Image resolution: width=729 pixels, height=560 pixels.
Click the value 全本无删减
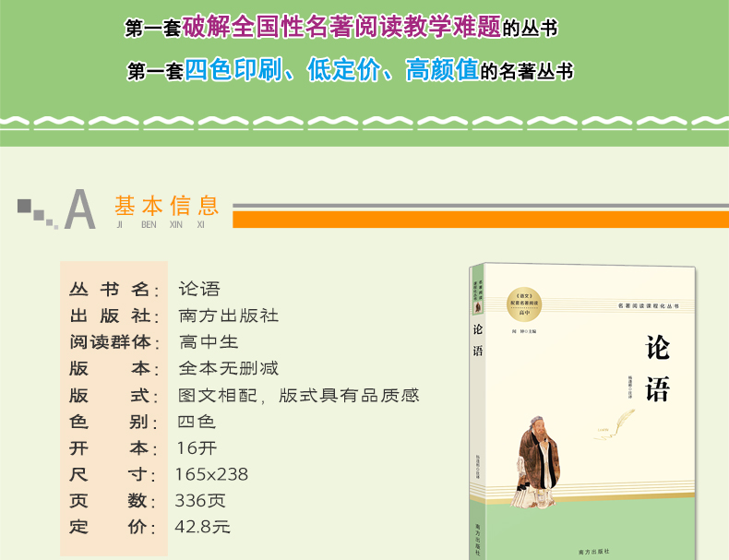click(x=228, y=368)
